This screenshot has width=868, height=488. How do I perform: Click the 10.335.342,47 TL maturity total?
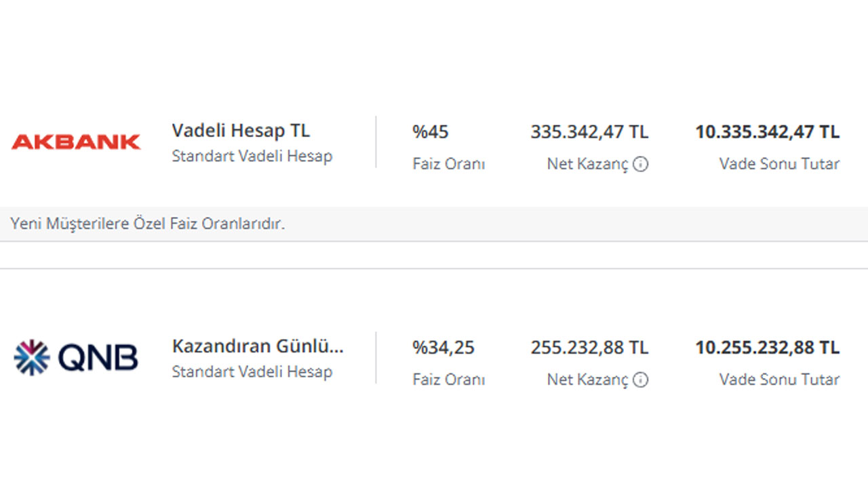pyautogui.click(x=767, y=131)
